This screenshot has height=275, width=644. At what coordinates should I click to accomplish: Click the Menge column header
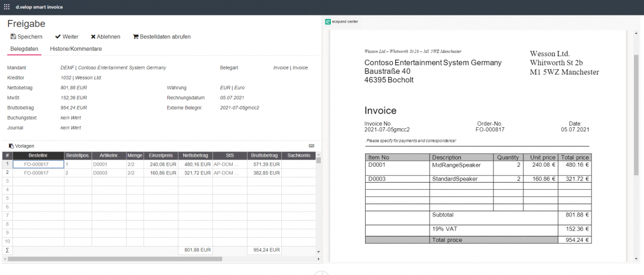click(x=135, y=156)
